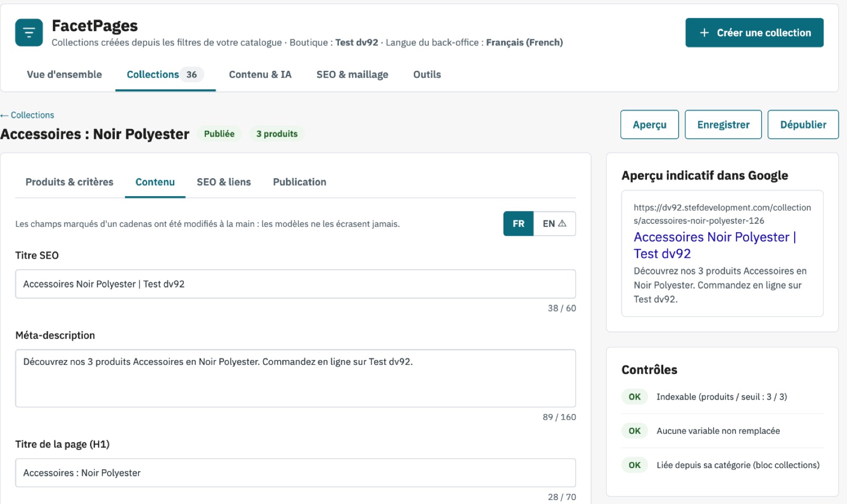
Task: Select the Produits & critères sub-tab
Action: coord(69,182)
